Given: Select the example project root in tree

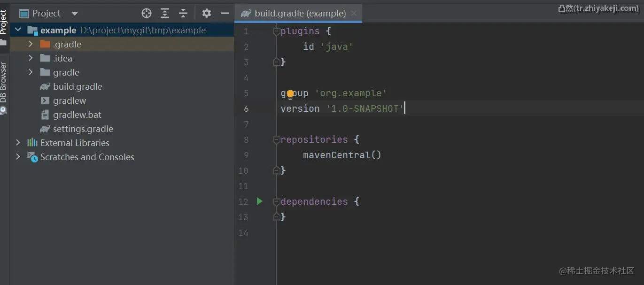Looking at the screenshot, I should click(x=122, y=30).
